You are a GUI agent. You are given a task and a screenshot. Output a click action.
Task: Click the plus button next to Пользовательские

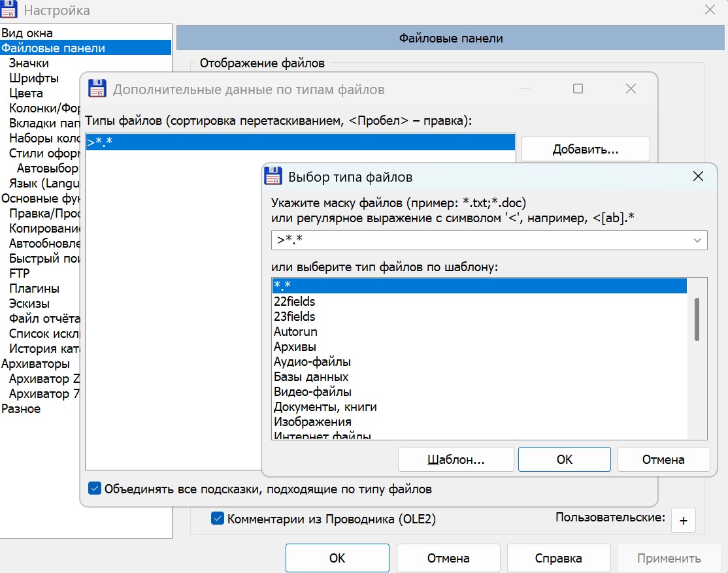[x=684, y=521]
